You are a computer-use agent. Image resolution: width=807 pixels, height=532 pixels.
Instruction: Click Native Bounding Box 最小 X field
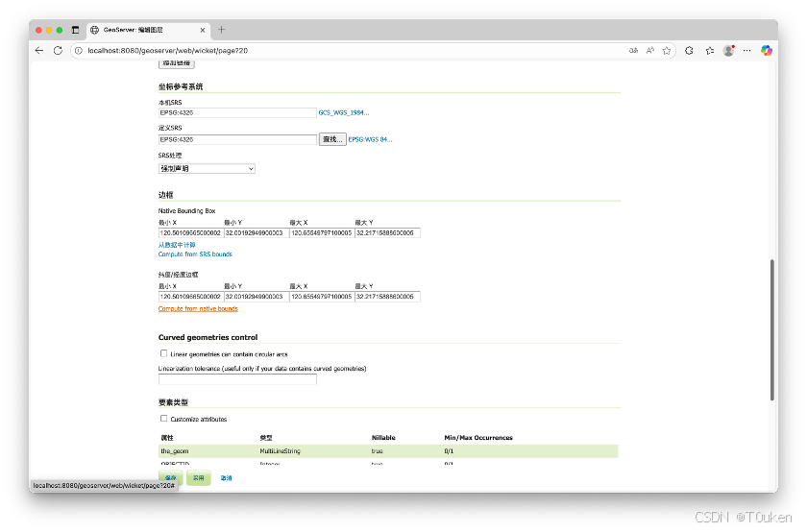[191, 233]
